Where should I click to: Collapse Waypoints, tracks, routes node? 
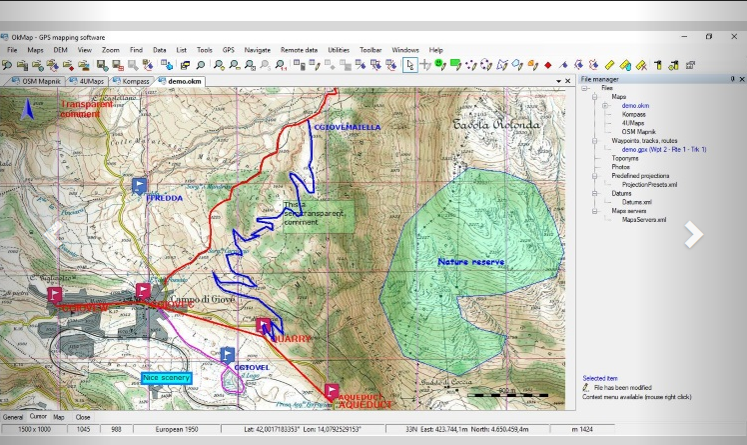(595, 141)
